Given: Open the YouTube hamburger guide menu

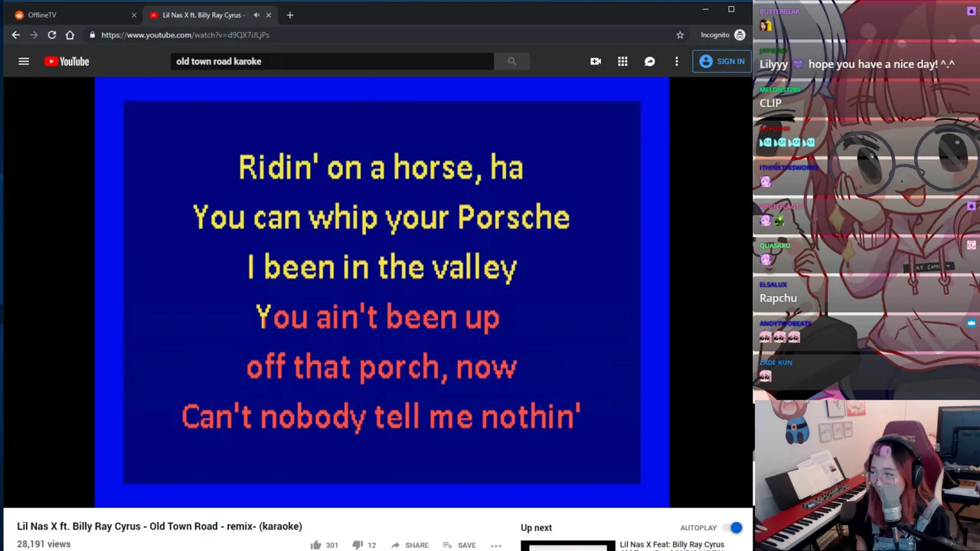Looking at the screenshot, I should click(24, 61).
